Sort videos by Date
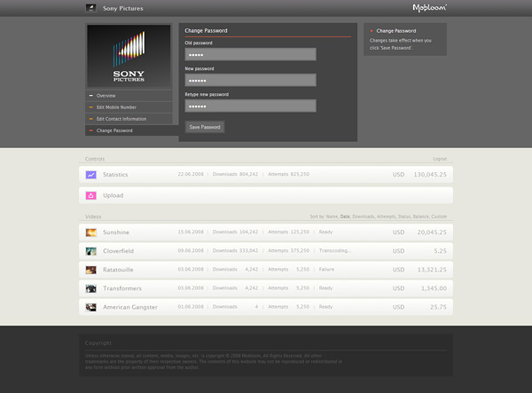 [345, 216]
